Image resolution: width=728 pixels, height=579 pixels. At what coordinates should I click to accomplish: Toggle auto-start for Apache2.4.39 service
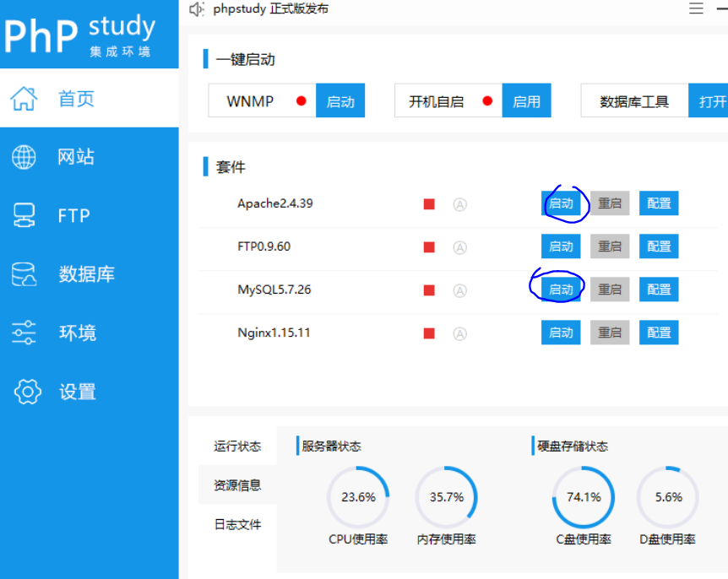459,203
